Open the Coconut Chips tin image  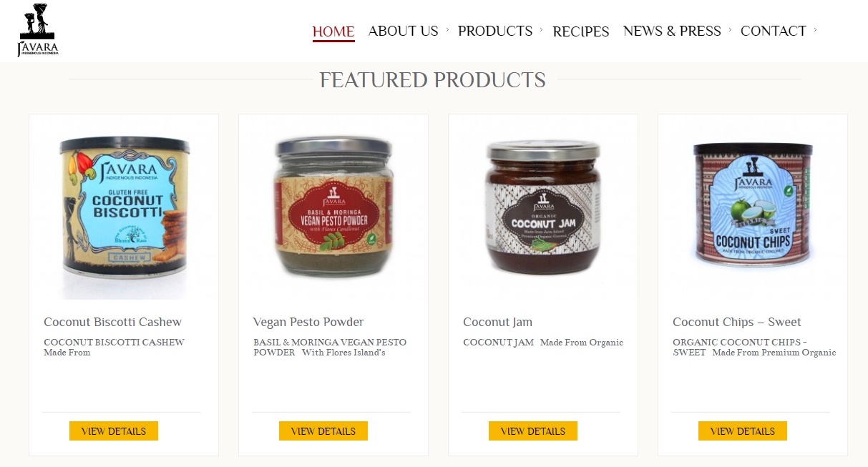coord(753,205)
